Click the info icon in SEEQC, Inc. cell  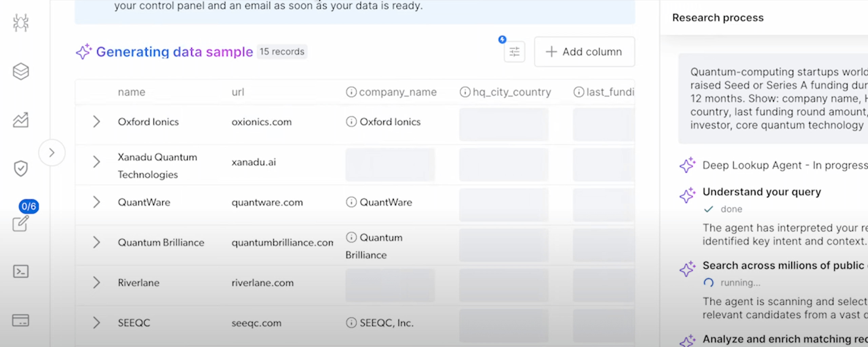[x=351, y=323]
